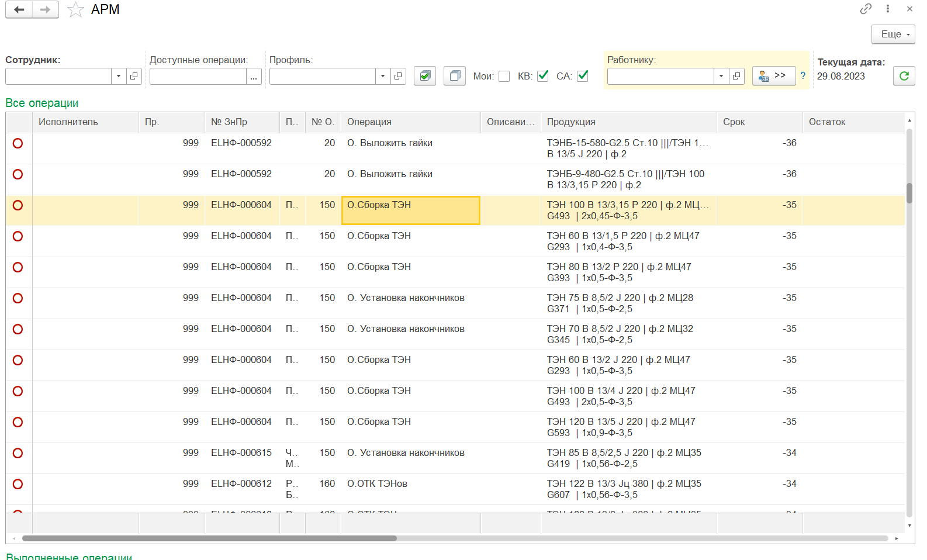Sort by the Срок column header
Image resolution: width=927 pixels, height=560 pixels.
coord(759,122)
